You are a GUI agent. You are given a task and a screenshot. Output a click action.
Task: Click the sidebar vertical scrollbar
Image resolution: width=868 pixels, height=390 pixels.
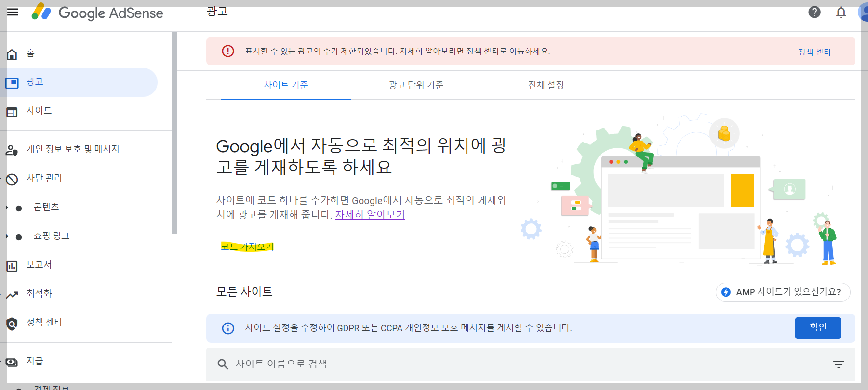pos(174,133)
